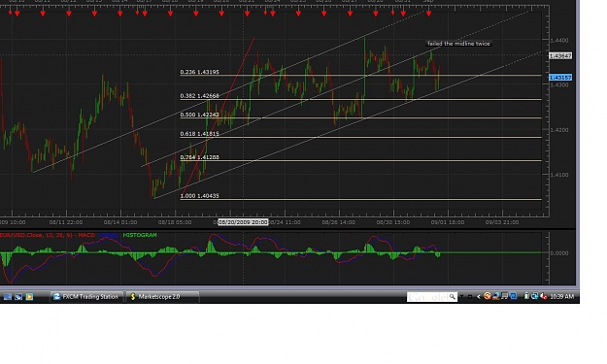607x364 pixels.
Task: Click the magnifier search icon in the taskbar
Action: [453, 297]
